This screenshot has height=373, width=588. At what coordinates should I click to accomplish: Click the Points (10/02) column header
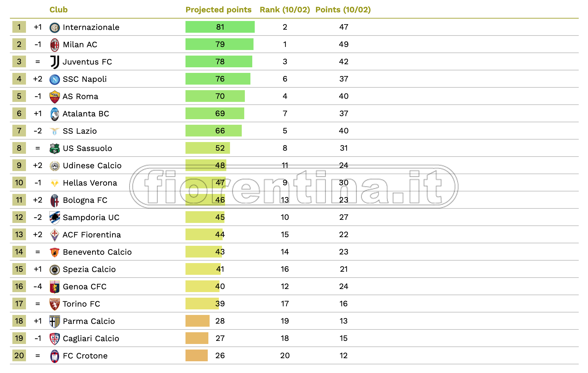[x=343, y=10]
